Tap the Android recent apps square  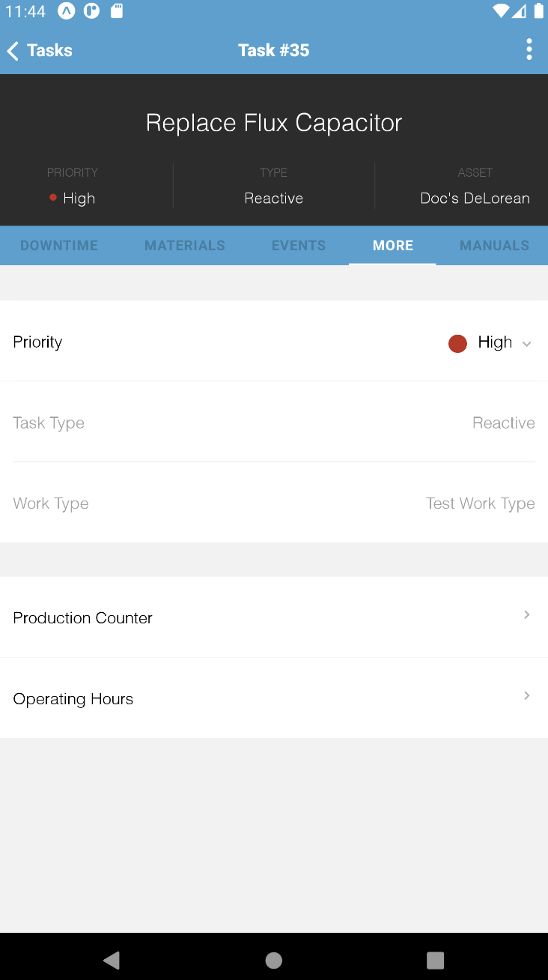tap(435, 961)
